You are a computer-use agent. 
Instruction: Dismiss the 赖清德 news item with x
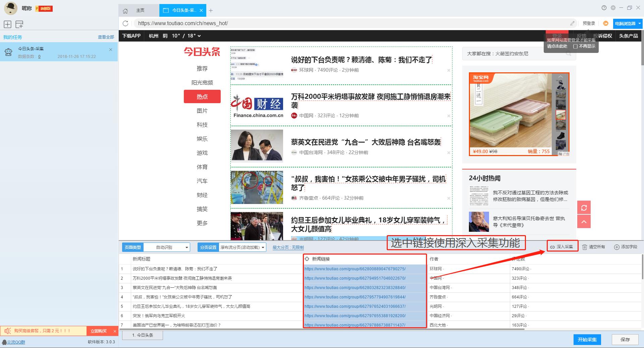448,70
